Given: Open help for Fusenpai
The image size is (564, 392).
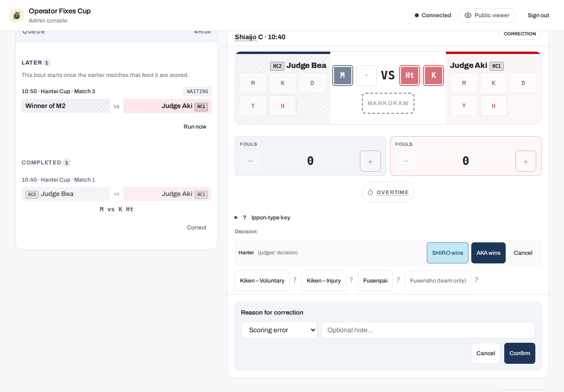Looking at the screenshot, I should (398, 280).
